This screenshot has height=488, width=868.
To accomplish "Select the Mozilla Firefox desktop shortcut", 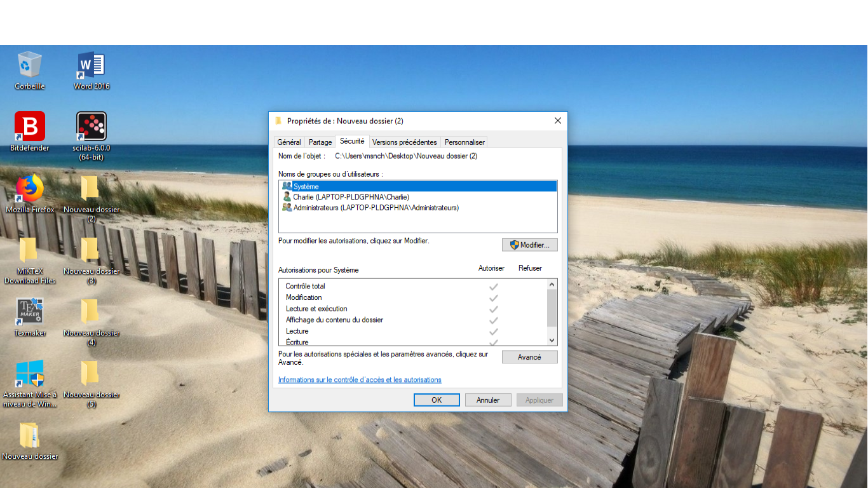I will point(29,194).
